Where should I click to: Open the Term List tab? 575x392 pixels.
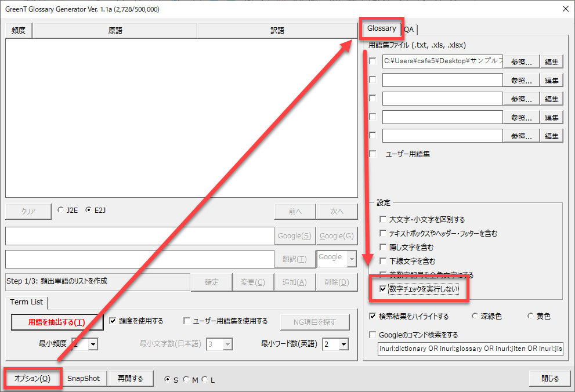click(x=27, y=302)
